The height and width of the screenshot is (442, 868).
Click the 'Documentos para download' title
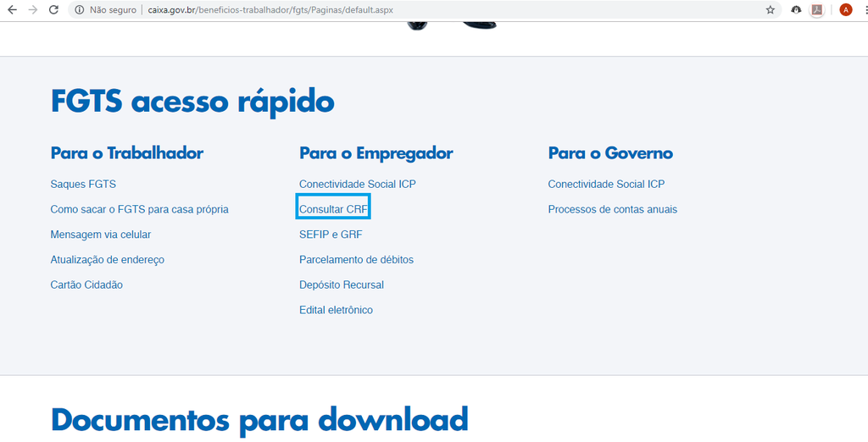click(259, 421)
